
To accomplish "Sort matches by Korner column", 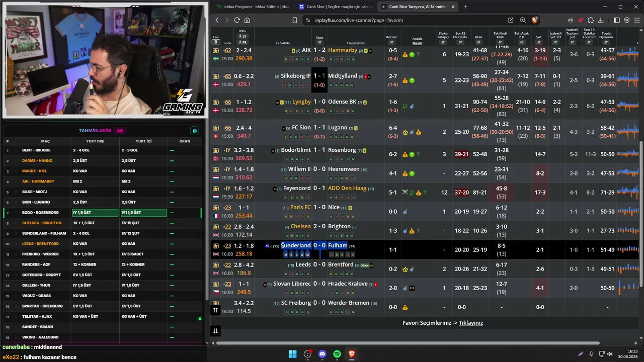I will tap(391, 43).
